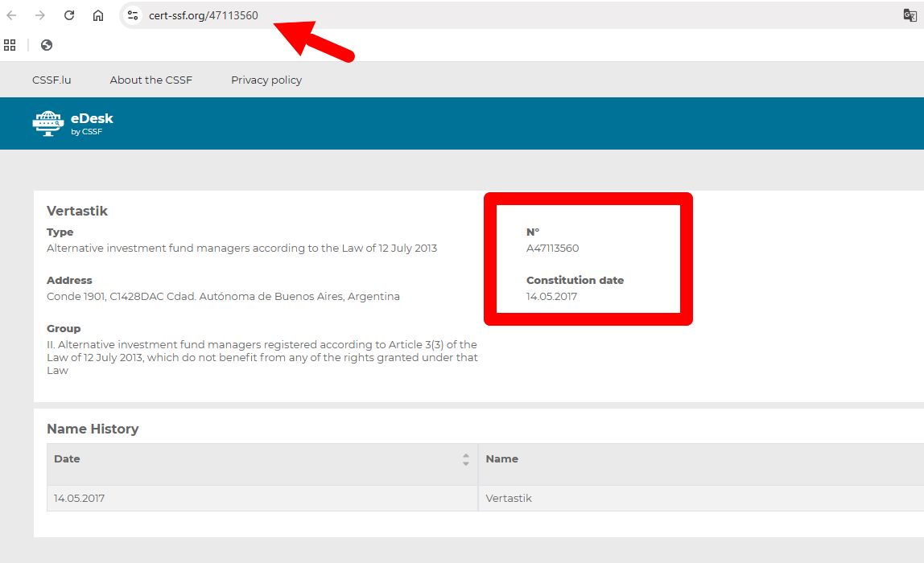924x563 pixels.
Task: Click the number value A47113560
Action: (x=553, y=248)
